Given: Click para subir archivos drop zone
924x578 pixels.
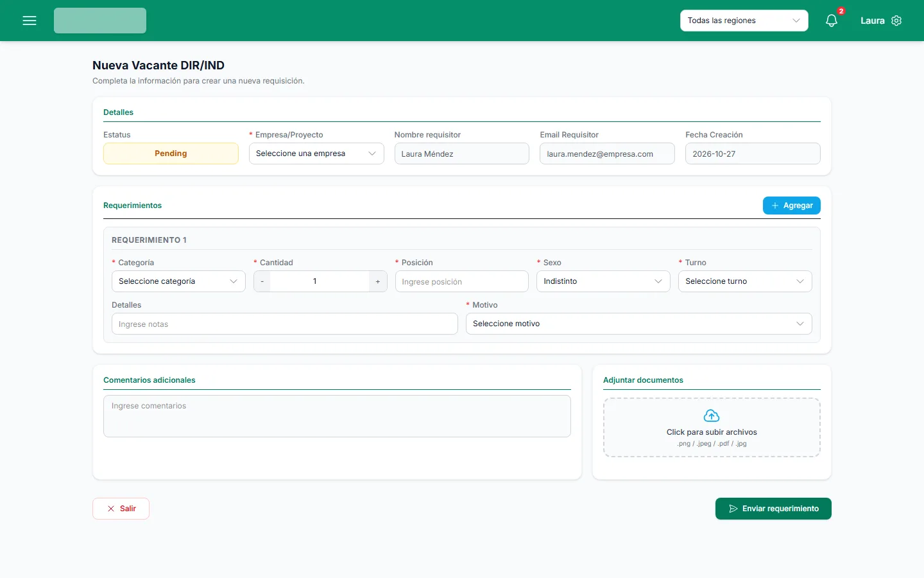Looking at the screenshot, I should pos(712,428).
